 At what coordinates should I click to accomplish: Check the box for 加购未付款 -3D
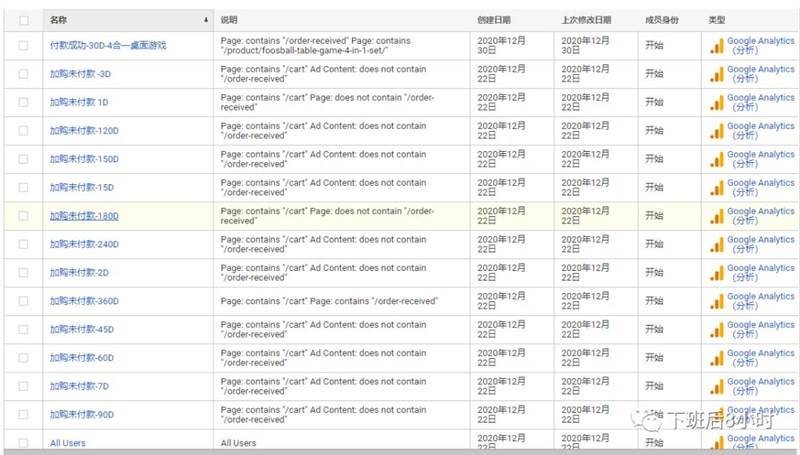click(x=23, y=74)
